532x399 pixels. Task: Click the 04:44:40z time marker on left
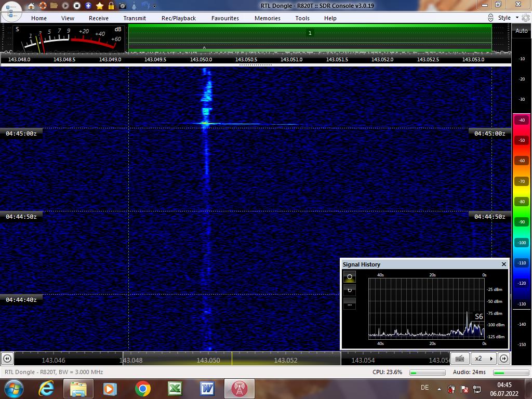(x=21, y=300)
